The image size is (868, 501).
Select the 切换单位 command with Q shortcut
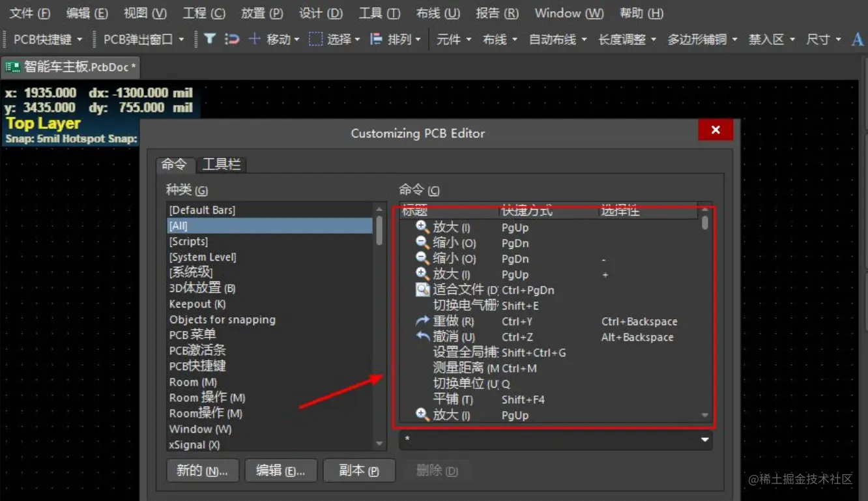(549, 384)
